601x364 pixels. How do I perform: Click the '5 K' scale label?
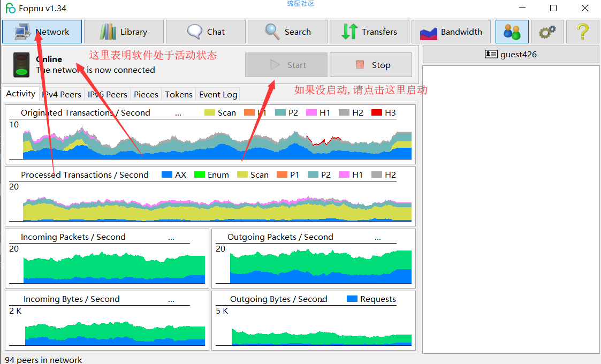click(222, 310)
